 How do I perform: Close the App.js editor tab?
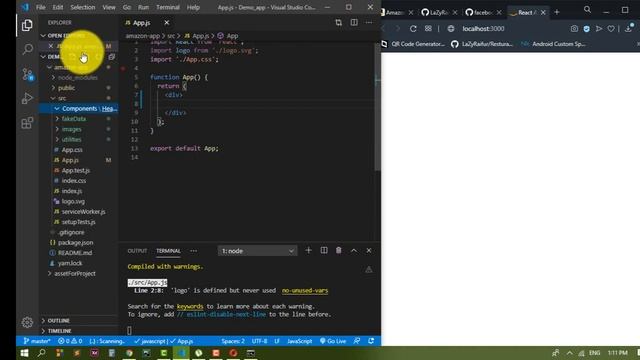tap(167, 22)
